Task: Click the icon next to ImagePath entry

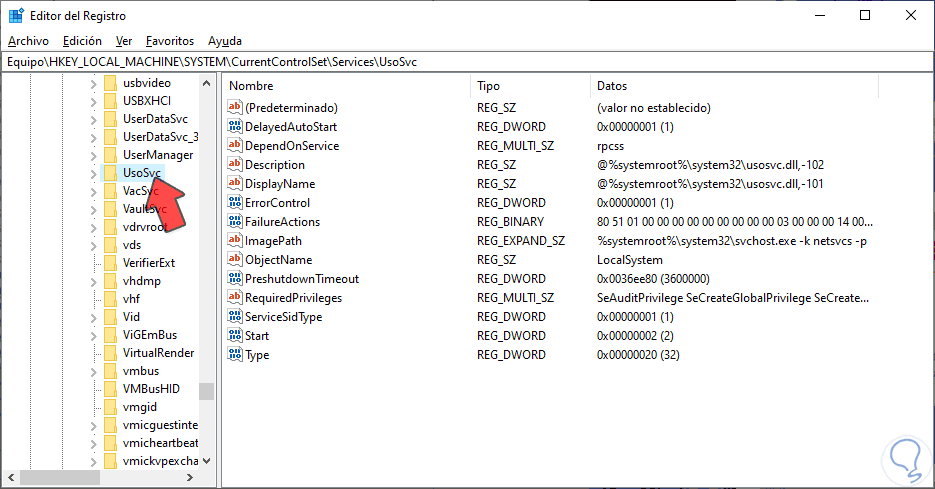Action: coord(235,241)
